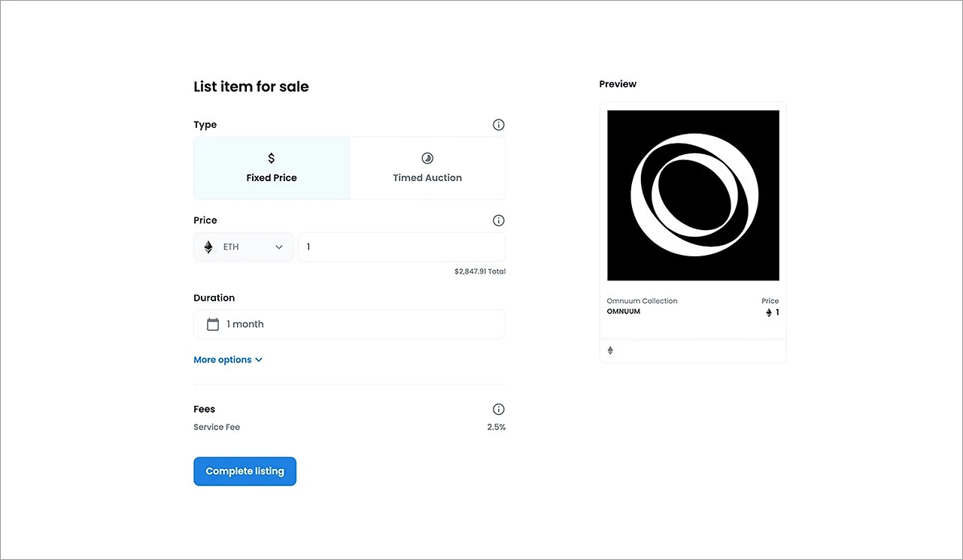Image resolution: width=963 pixels, height=560 pixels.
Task: Click the calendar icon in Duration field
Action: [213, 324]
